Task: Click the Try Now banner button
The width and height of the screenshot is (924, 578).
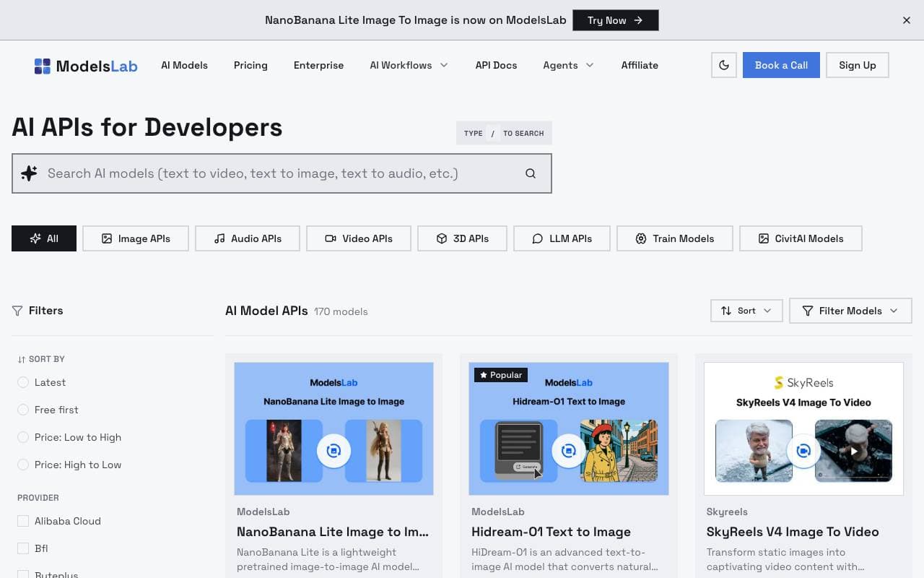Action: 615,20
